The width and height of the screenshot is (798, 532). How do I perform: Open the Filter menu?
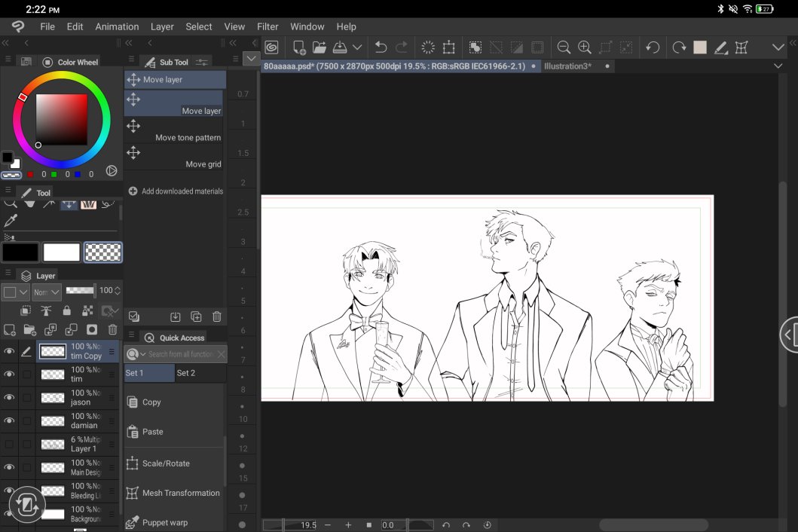click(x=268, y=26)
